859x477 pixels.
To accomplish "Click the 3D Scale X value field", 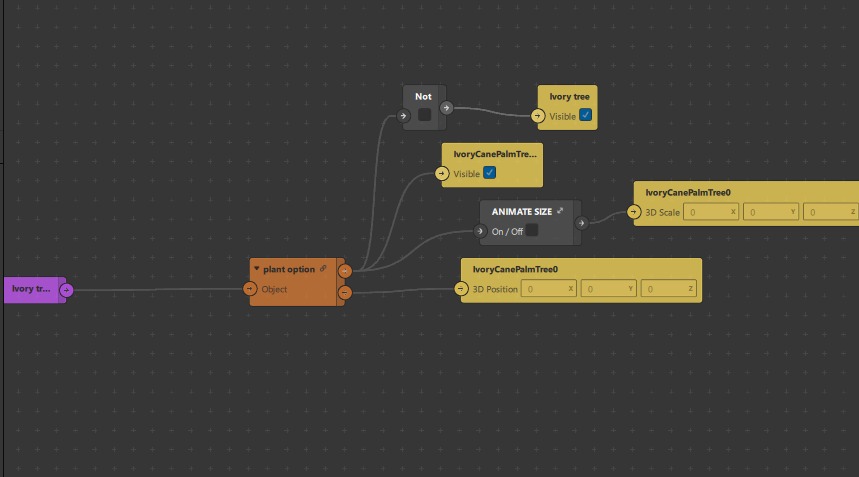I will [711, 212].
